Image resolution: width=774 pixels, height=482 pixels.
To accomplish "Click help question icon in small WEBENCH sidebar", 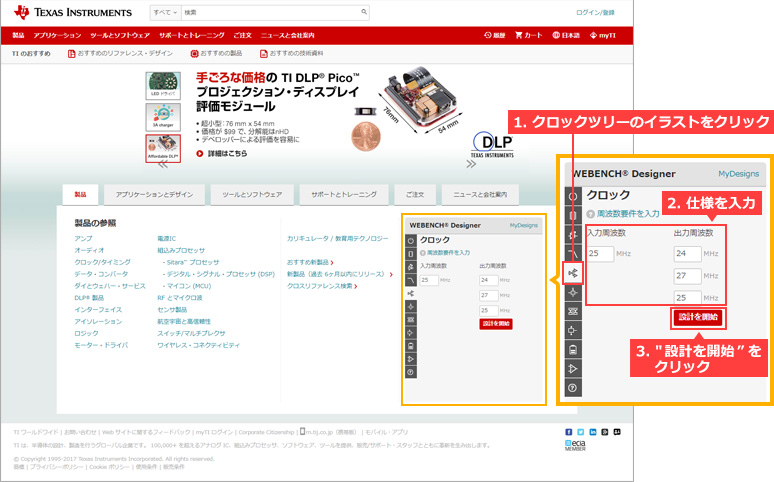I will pos(411,372).
